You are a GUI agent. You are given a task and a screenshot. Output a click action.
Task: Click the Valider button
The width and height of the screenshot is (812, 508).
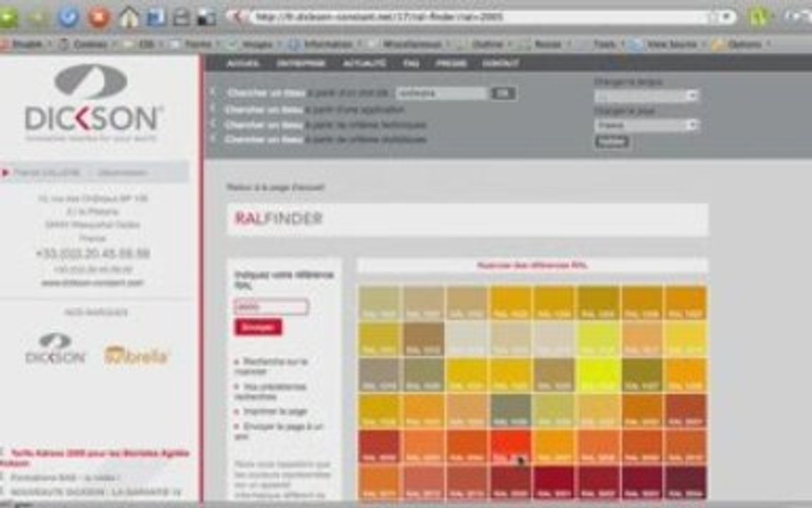(x=612, y=142)
